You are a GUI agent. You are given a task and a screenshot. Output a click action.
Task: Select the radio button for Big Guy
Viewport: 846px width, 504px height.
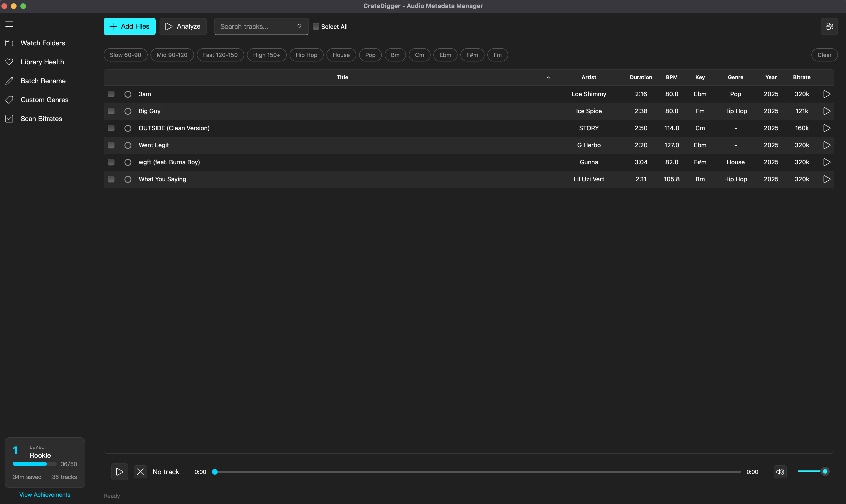128,111
